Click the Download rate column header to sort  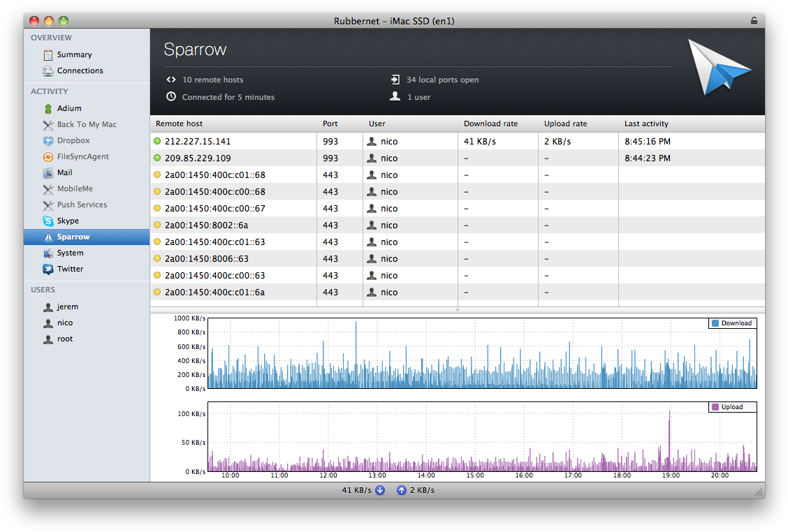click(490, 124)
